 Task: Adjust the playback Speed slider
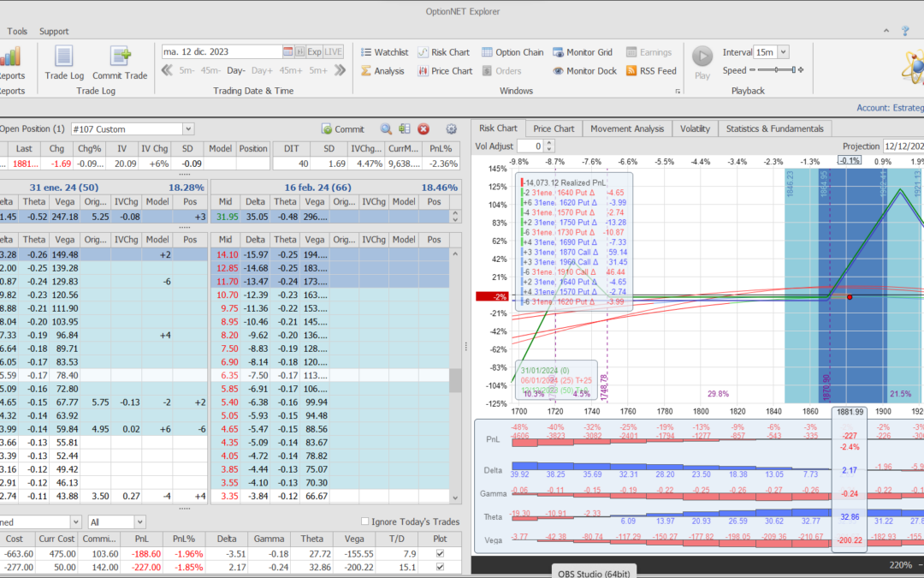793,70
